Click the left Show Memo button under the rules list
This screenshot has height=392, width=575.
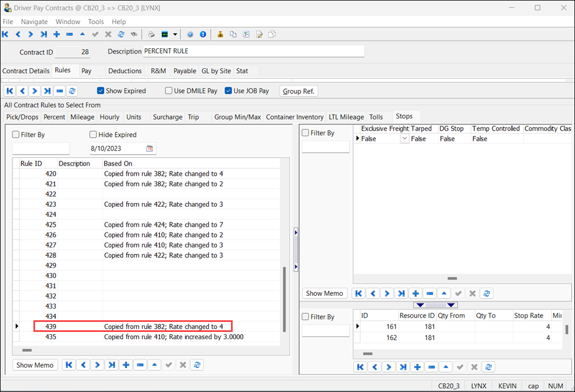(x=35, y=365)
